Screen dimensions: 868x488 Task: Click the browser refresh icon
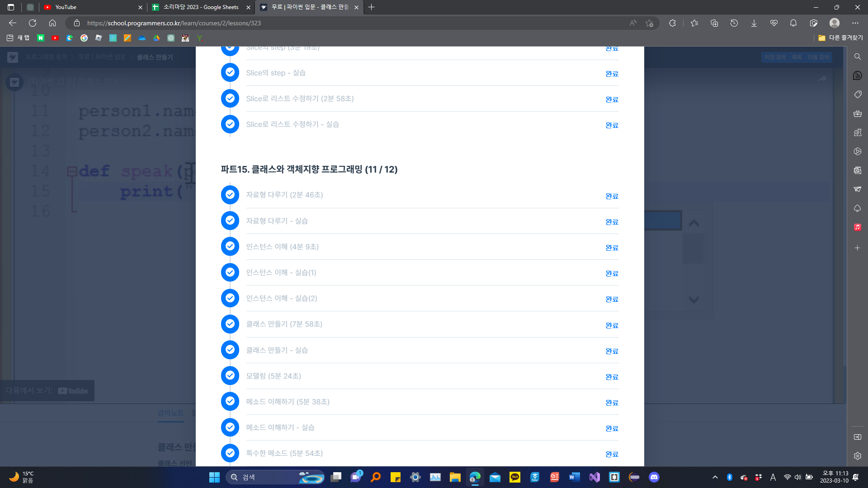pos(33,23)
